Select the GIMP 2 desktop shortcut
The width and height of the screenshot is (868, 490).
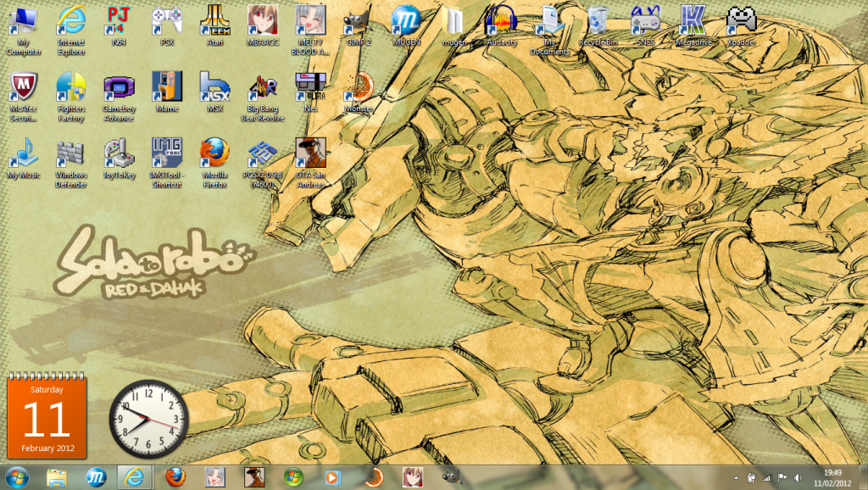coord(359,26)
